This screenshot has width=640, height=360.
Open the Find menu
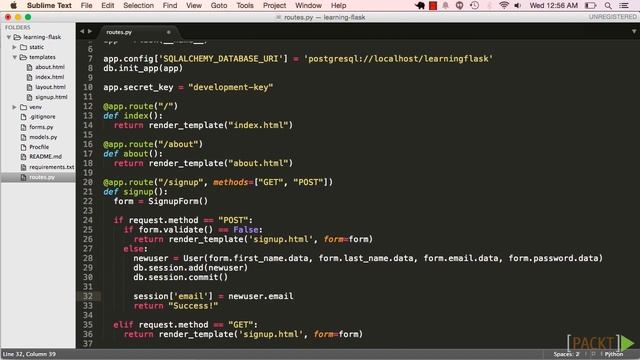tap(170, 5)
